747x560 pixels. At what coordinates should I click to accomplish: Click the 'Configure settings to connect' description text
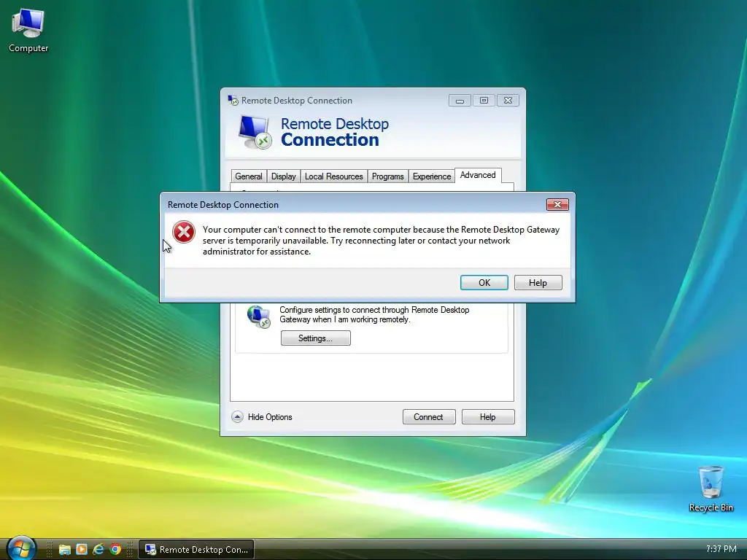pos(374,314)
